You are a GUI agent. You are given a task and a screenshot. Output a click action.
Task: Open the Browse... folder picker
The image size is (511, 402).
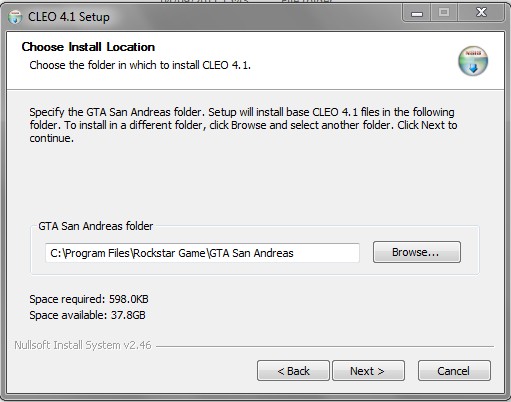pyautogui.click(x=417, y=252)
